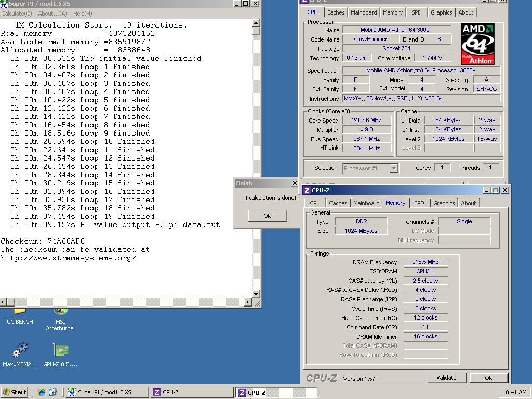532x399 pixels.
Task: Open the Windows Start menu
Action: coord(14,392)
